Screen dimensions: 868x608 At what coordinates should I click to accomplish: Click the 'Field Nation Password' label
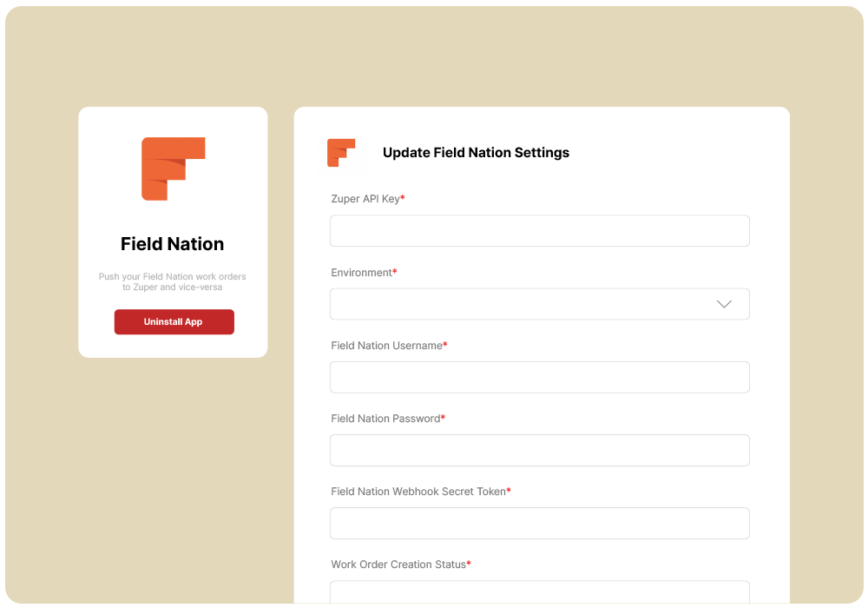coord(388,419)
